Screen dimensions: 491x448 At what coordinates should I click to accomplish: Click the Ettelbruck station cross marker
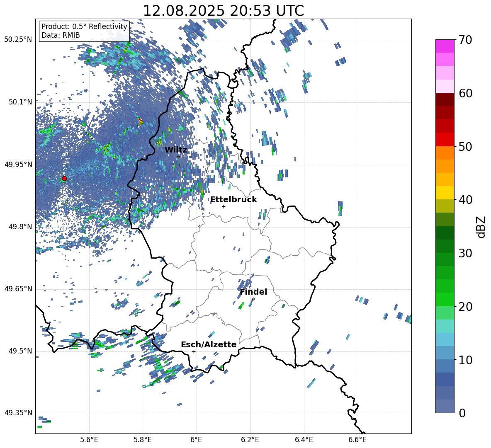[224, 206]
